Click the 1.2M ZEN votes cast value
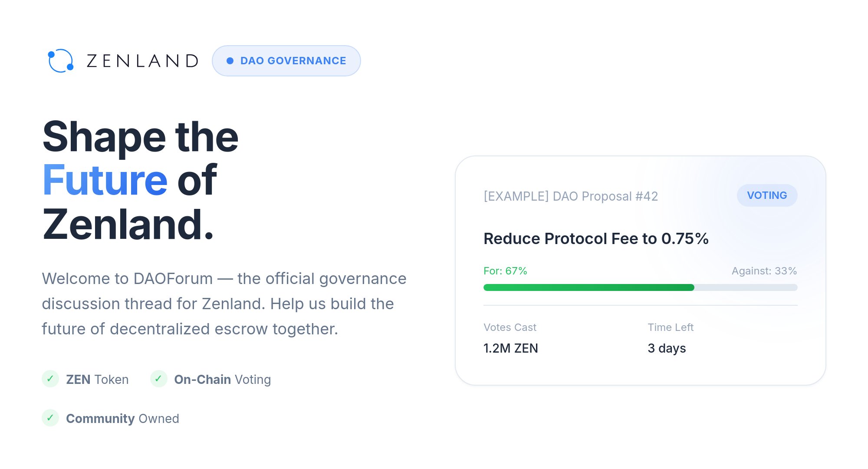 click(511, 348)
